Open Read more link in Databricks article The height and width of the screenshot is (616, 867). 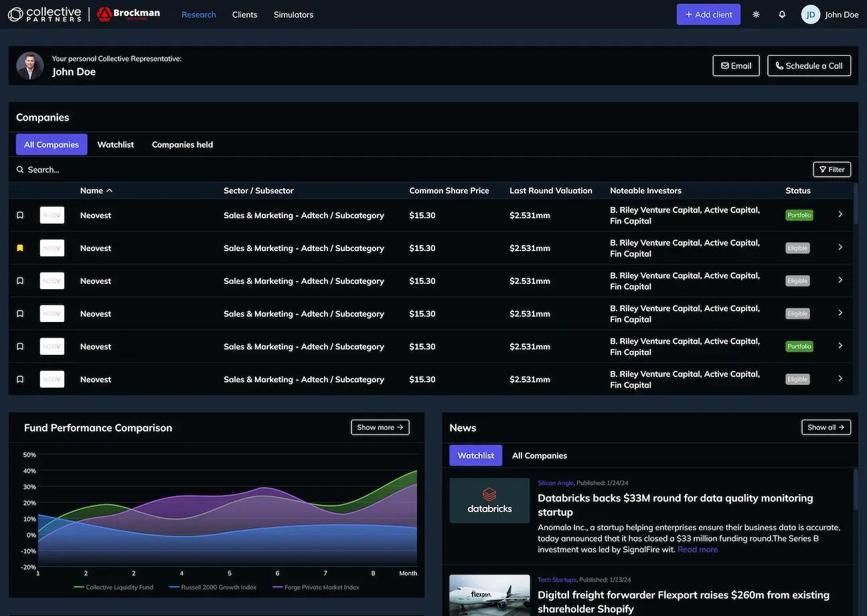(x=698, y=550)
